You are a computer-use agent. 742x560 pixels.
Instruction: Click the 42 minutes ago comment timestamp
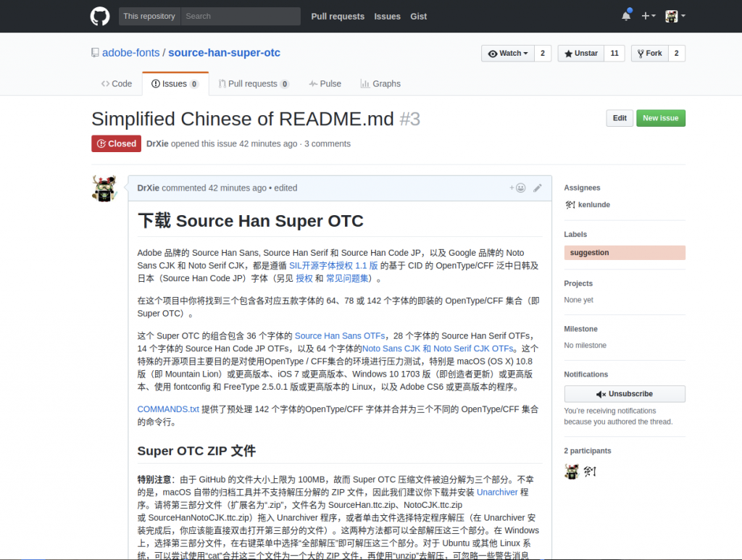238,188
